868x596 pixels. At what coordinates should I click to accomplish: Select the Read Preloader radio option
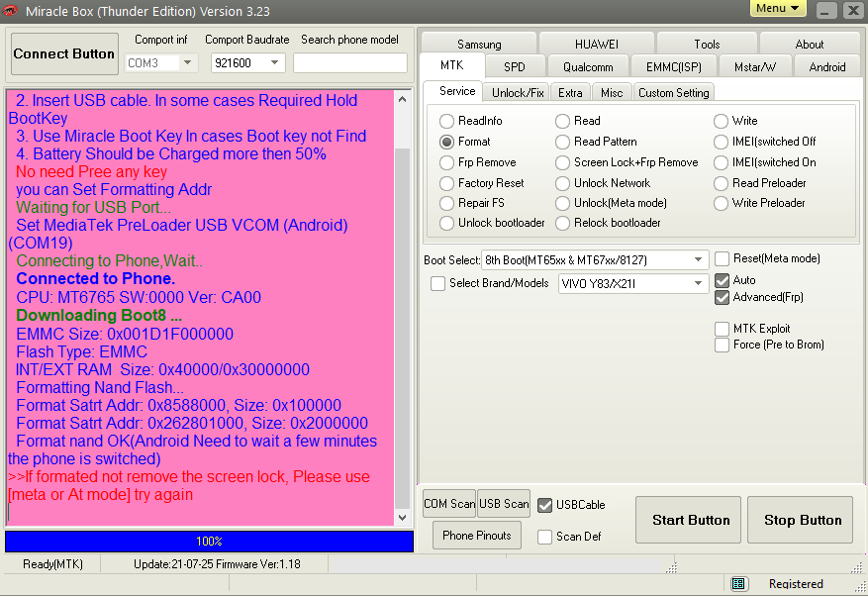pyautogui.click(x=721, y=183)
